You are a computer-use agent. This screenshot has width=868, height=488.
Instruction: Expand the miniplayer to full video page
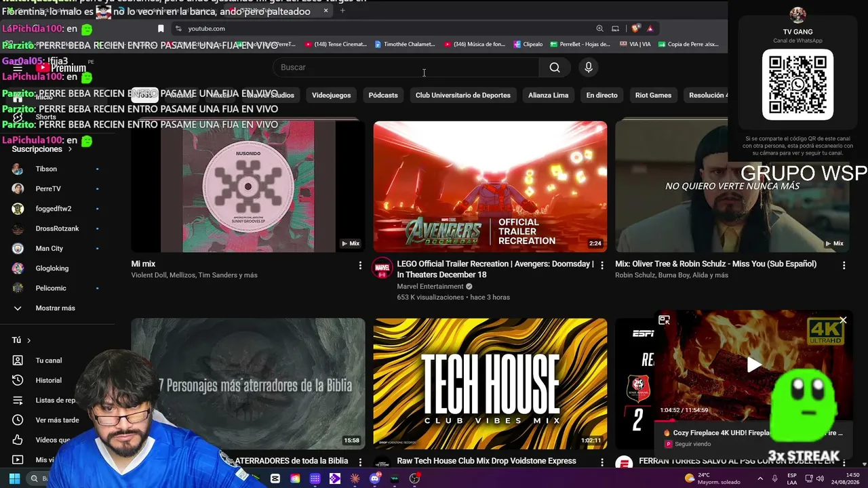664,321
